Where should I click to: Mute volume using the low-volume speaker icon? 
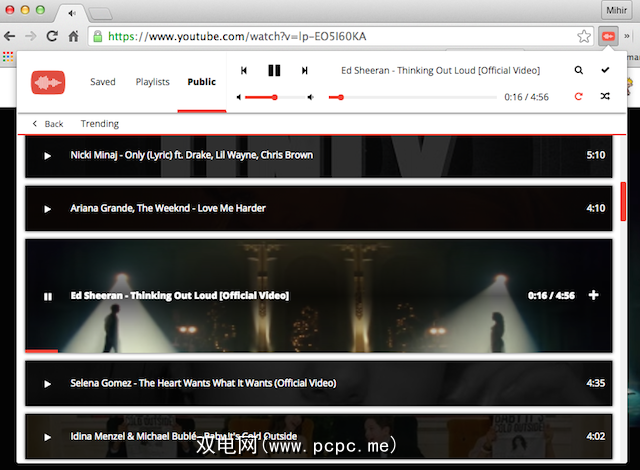(x=239, y=97)
